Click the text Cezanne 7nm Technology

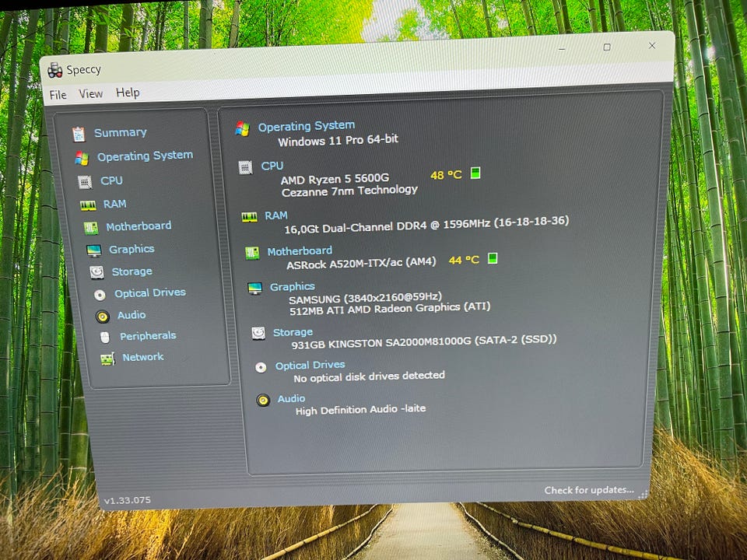pyautogui.click(x=349, y=191)
